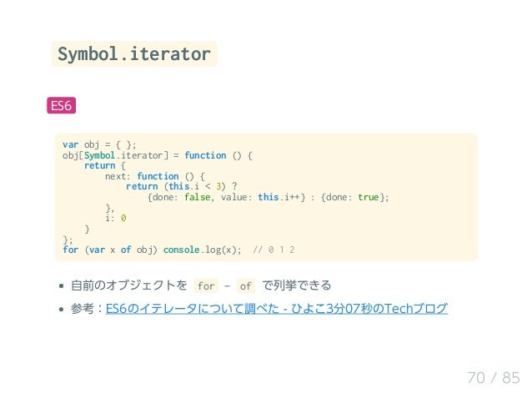
Task: Click the '参考' label in the second bullet
Action: pyautogui.click(x=82, y=308)
